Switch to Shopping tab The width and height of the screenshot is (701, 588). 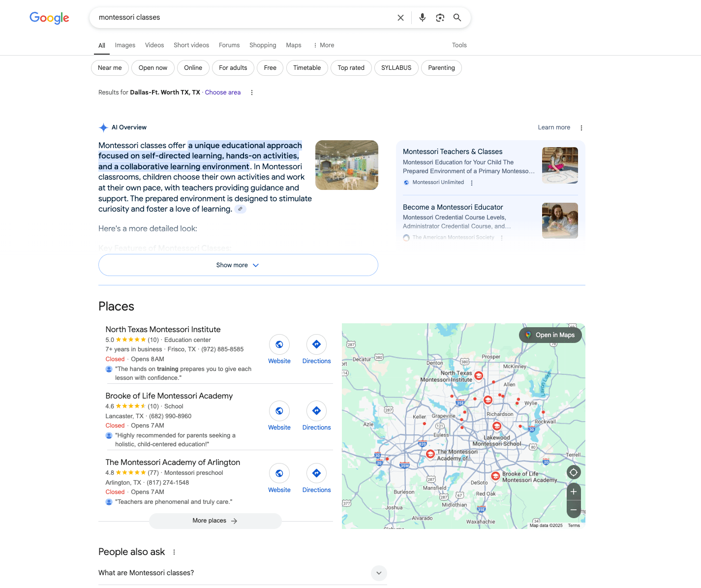[263, 45]
